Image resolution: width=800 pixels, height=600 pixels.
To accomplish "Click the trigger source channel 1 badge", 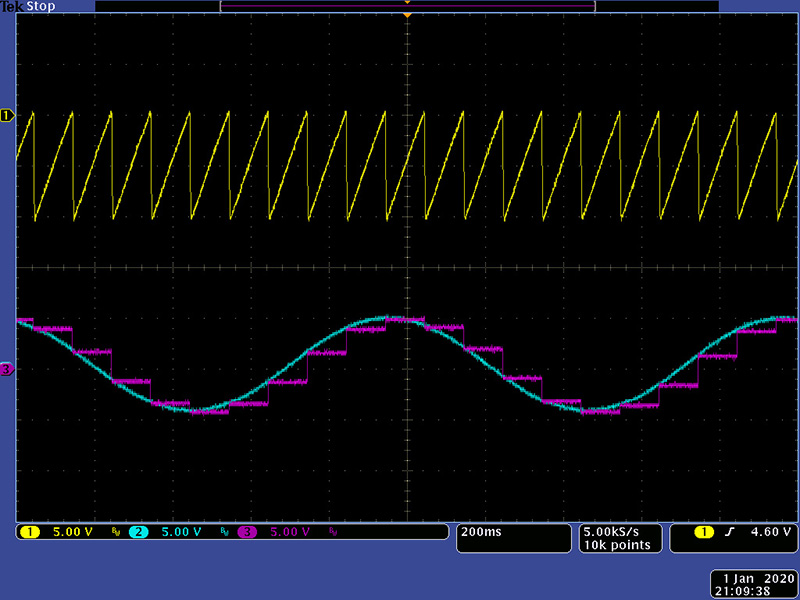I will pyautogui.click(x=703, y=532).
